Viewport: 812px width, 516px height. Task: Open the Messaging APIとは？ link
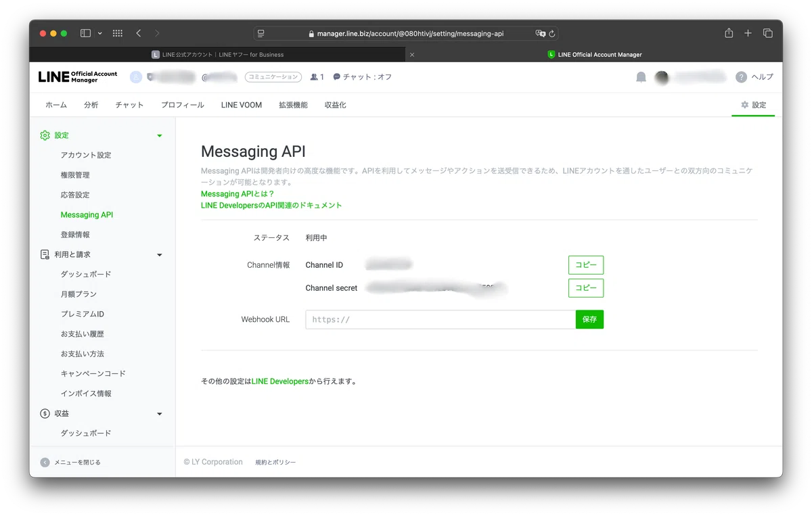click(238, 194)
